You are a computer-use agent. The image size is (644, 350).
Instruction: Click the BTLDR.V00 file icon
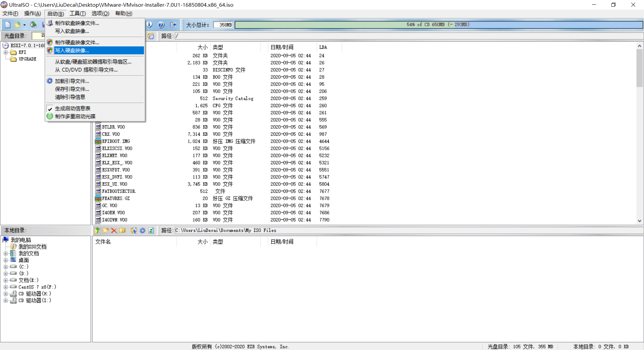pos(98,127)
